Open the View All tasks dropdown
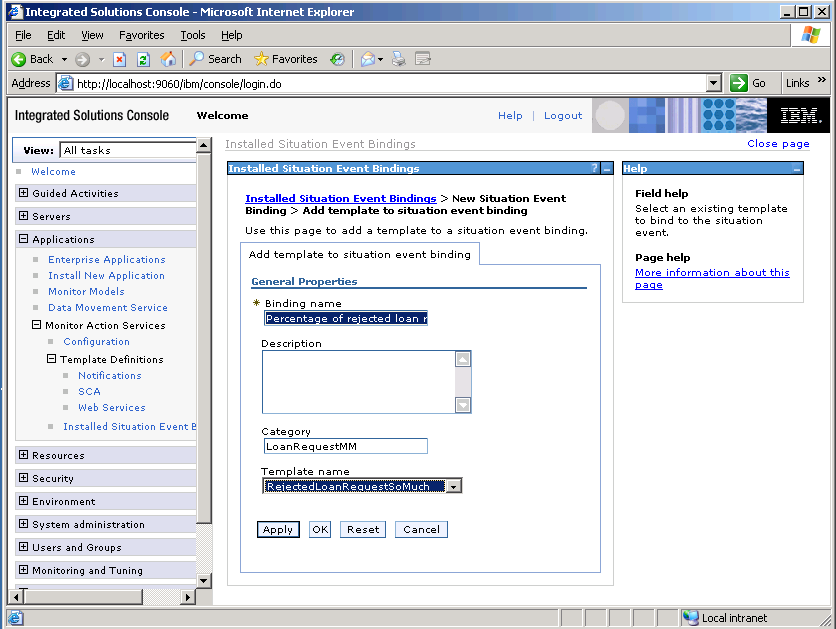The height and width of the screenshot is (629, 836). pyautogui.click(x=128, y=150)
